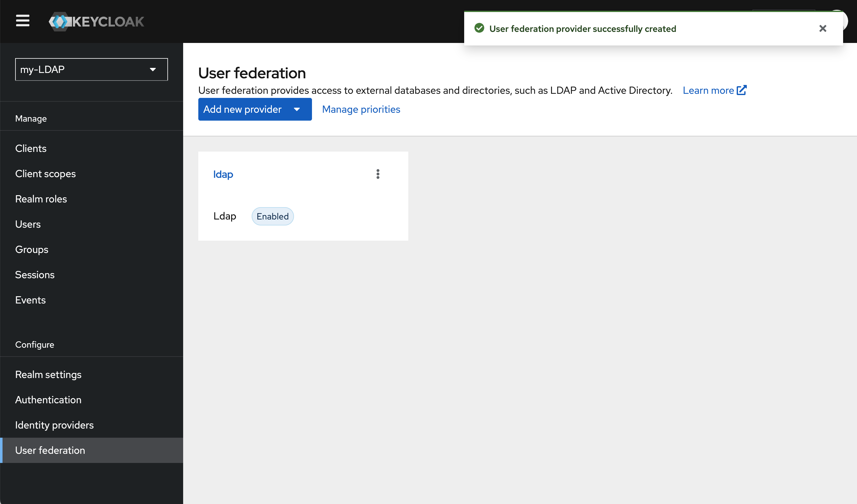
Task: Click the Keycloak logo
Action: point(96,22)
